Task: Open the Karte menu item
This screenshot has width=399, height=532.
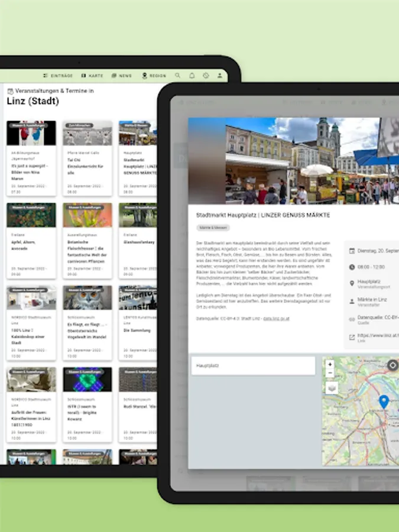Action: point(92,76)
